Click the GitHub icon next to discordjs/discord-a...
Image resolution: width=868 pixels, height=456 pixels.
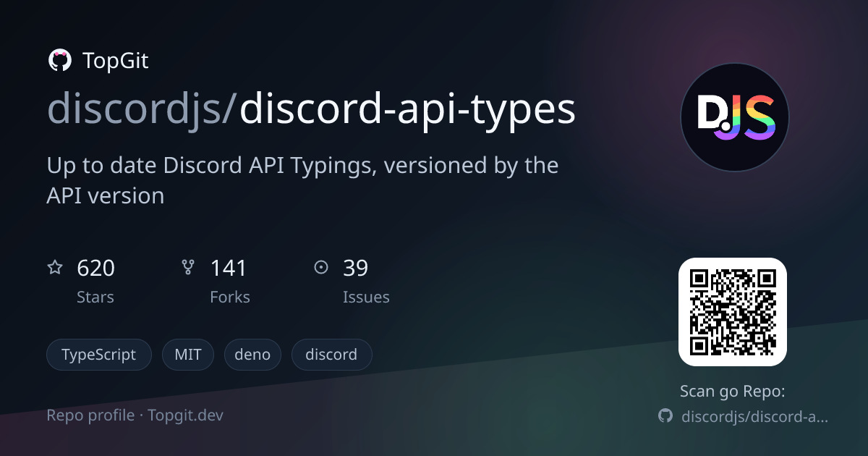pos(665,416)
